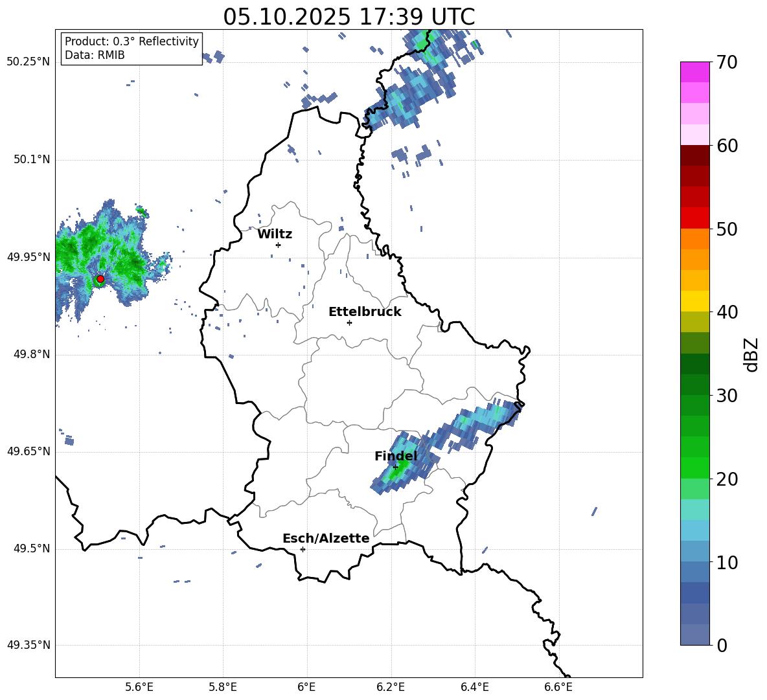Image resolution: width=767 pixels, height=700 pixels.
Task: Click the 5.8°E longitude label
Action: pos(223,687)
